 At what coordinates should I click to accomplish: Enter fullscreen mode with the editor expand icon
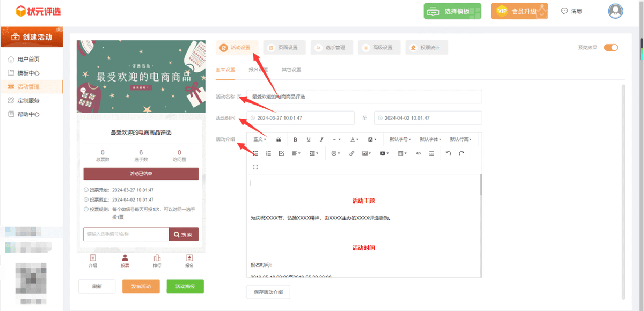click(255, 167)
